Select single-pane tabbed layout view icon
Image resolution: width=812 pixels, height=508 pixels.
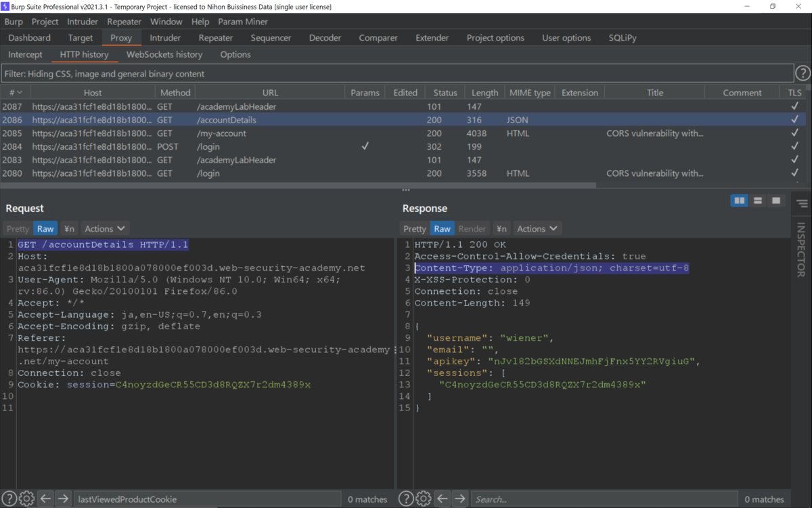tap(776, 200)
